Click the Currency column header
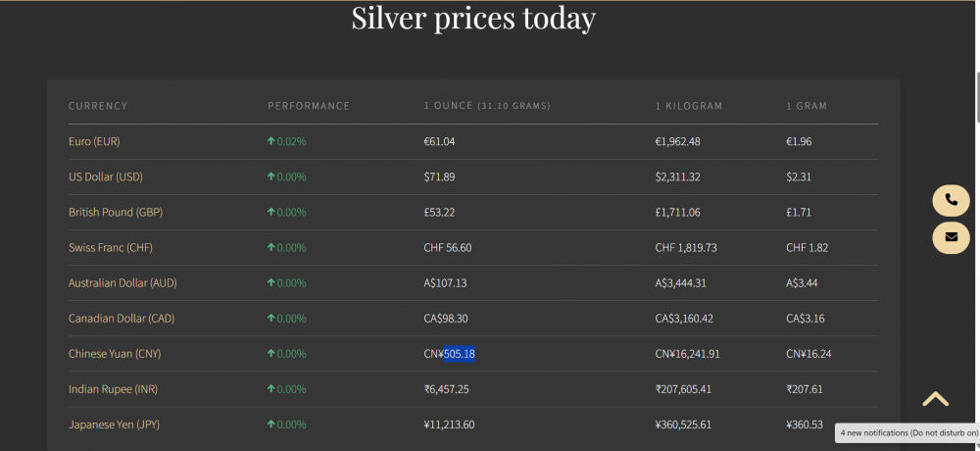The image size is (980, 451). pyautogui.click(x=98, y=106)
